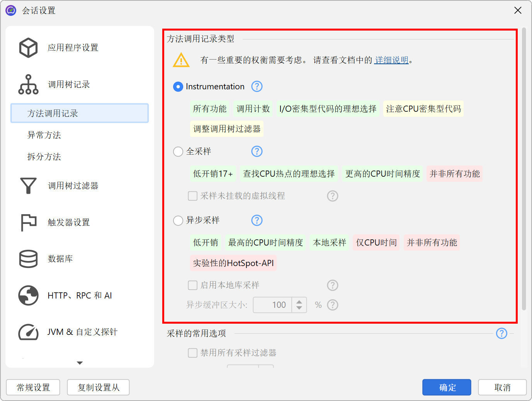Click the 调用树记录 tree icon
This screenshot has height=401, width=532.
coord(28,84)
